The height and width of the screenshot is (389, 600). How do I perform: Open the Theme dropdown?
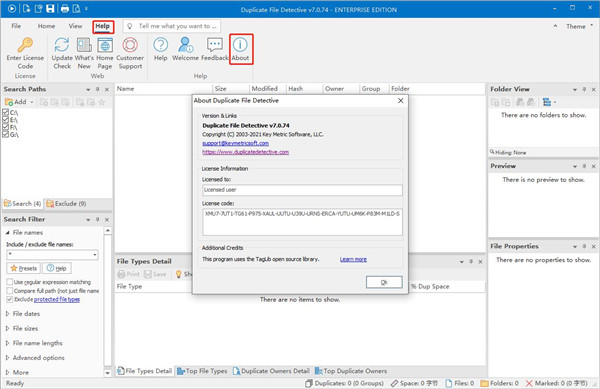(579, 26)
